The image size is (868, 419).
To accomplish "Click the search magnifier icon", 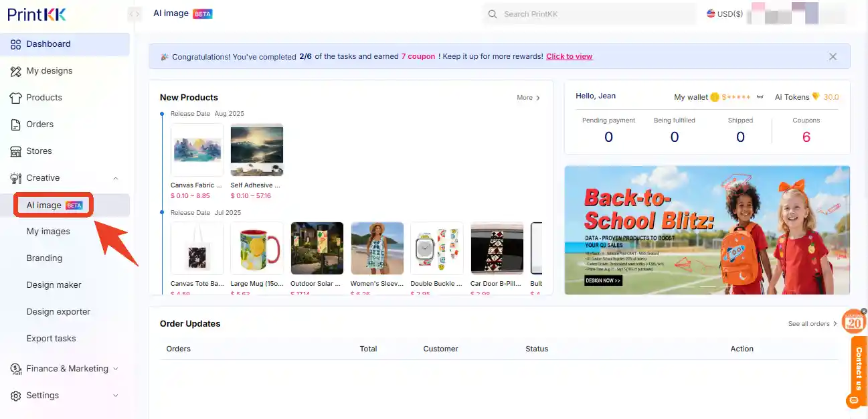I will pyautogui.click(x=493, y=14).
